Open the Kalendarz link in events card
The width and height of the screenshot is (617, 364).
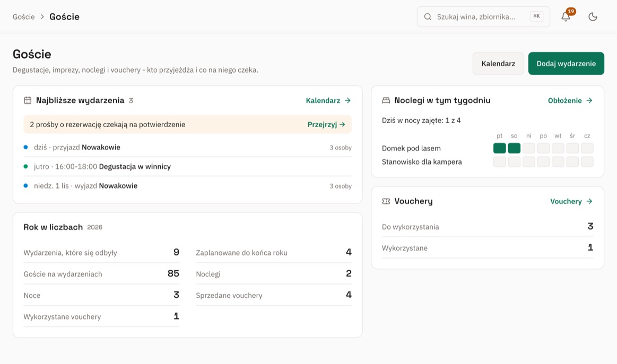[x=328, y=101]
